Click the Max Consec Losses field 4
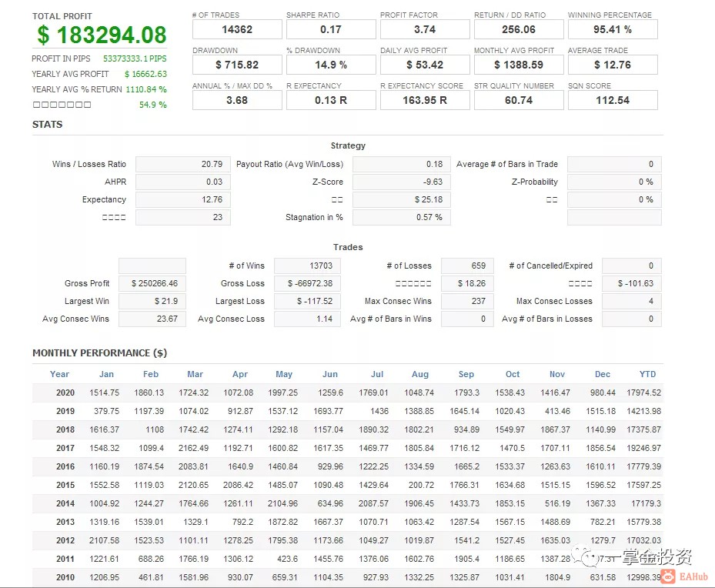The image size is (715, 588). (632, 301)
